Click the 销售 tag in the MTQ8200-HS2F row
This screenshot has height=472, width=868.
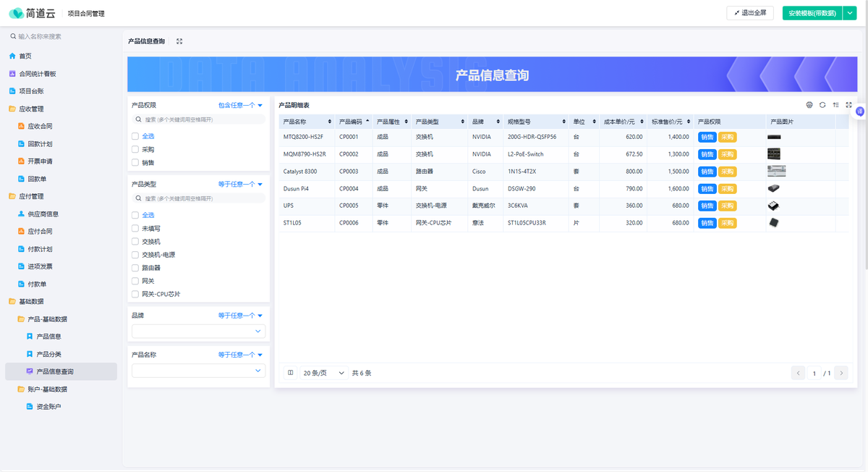pyautogui.click(x=707, y=137)
